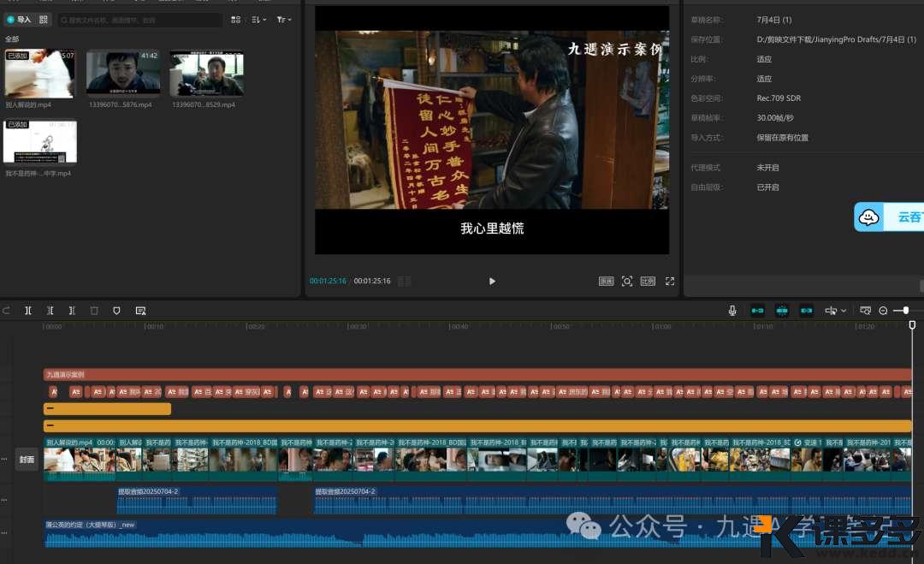Click the playhead marker on timeline ruler
924x564 pixels.
(912, 325)
